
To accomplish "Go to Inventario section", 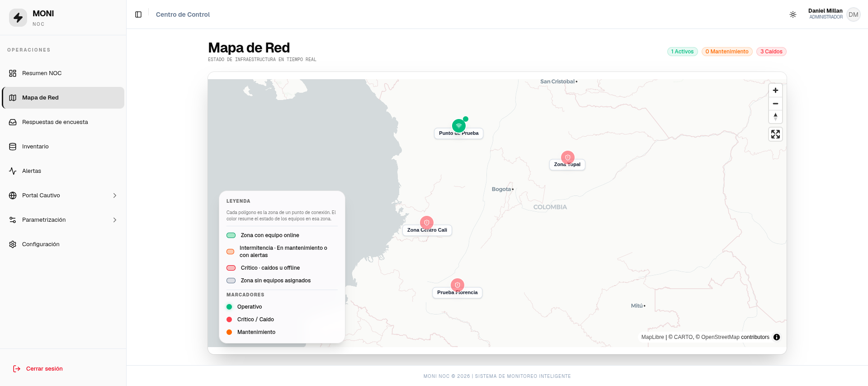I will (63, 147).
